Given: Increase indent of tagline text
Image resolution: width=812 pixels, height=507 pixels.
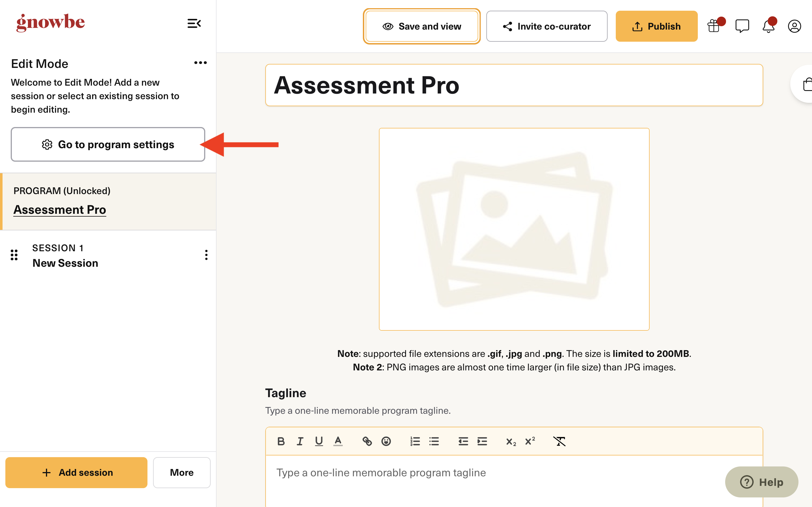Looking at the screenshot, I should [x=482, y=441].
